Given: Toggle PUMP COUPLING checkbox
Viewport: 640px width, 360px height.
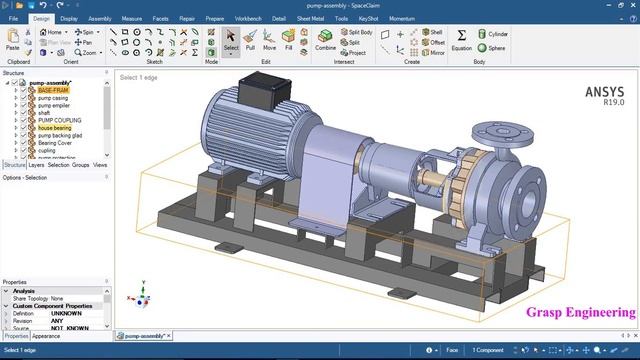Looking at the screenshot, I should click(x=23, y=120).
